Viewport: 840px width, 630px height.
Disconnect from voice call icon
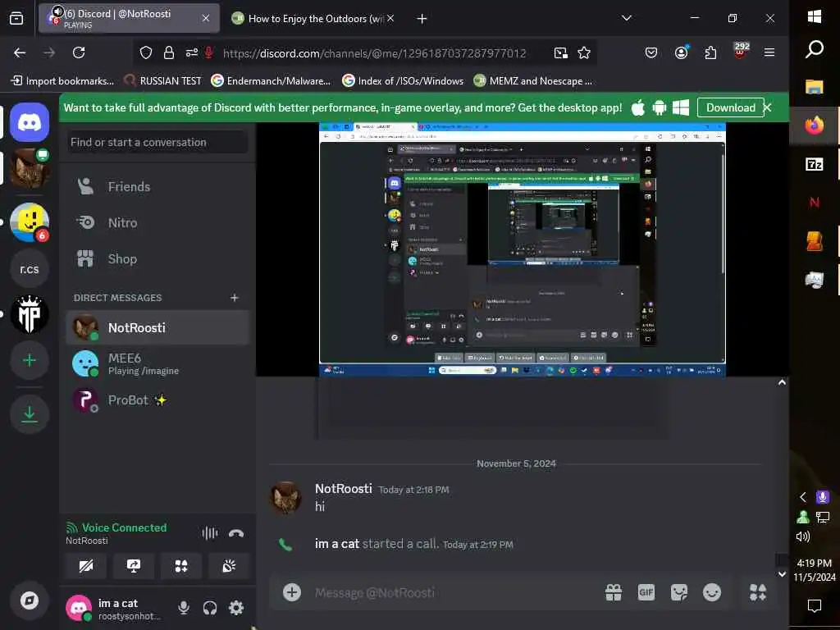click(236, 532)
